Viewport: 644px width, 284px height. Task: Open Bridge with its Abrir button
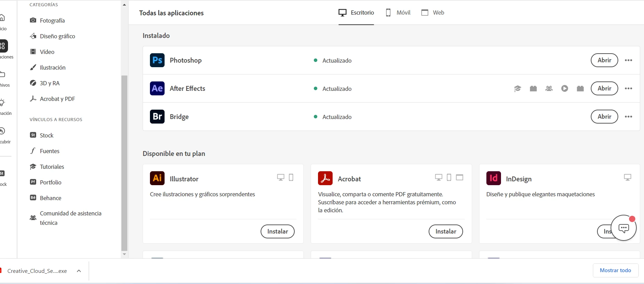click(x=604, y=117)
